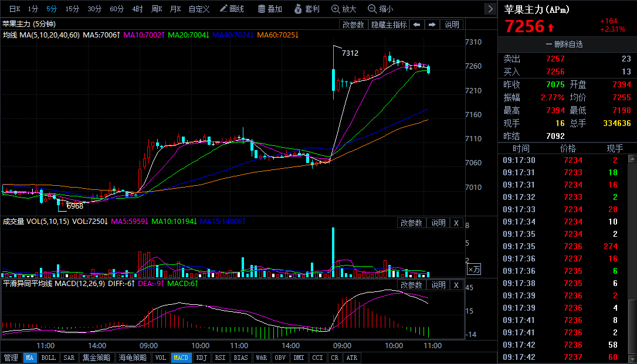Shift chart right with arrow icon
This screenshot has height=364, width=637.
point(432,25)
